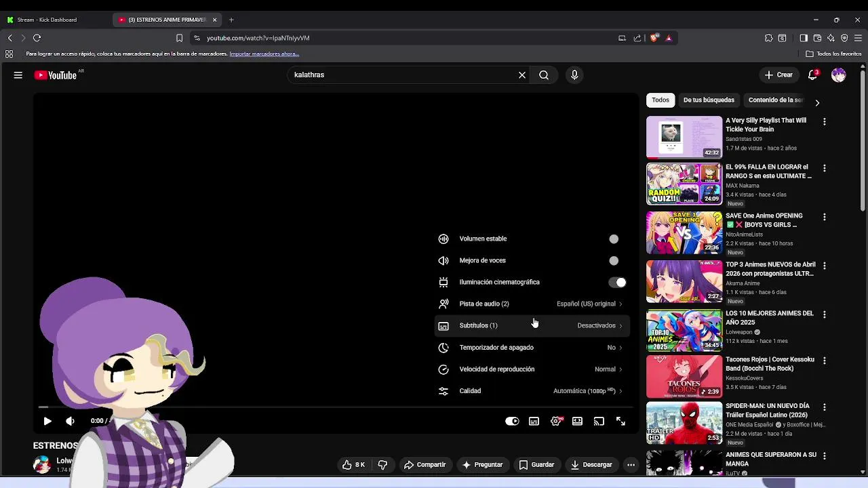This screenshot has width=868, height=488.
Task: Open options for A Very Silly Playlist
Action: tap(825, 122)
